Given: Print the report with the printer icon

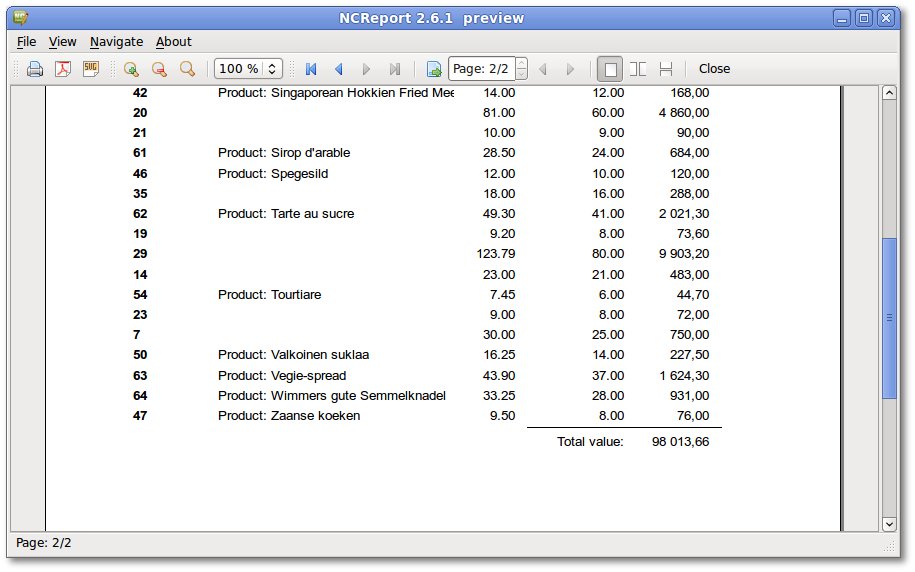Looking at the screenshot, I should click(x=35, y=69).
